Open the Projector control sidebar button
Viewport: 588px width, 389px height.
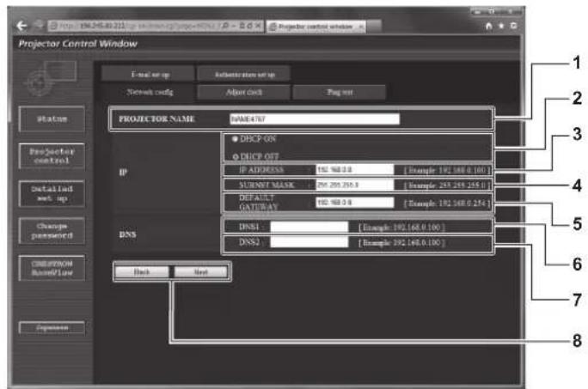click(52, 156)
